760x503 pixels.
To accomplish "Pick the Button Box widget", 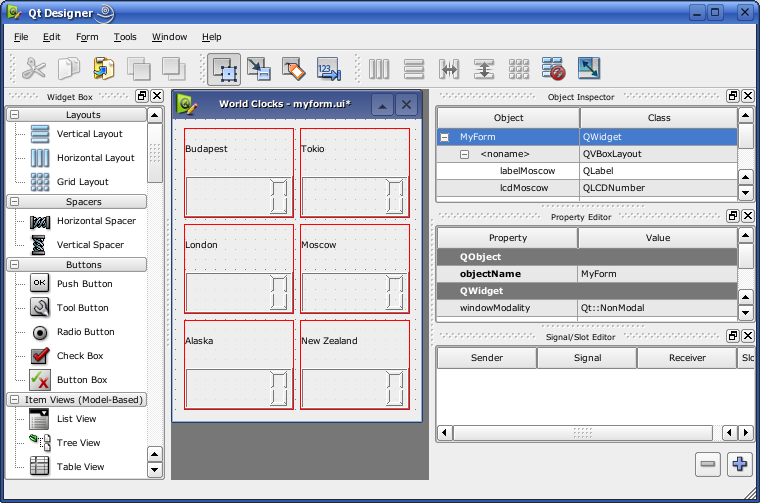I will coord(69,380).
